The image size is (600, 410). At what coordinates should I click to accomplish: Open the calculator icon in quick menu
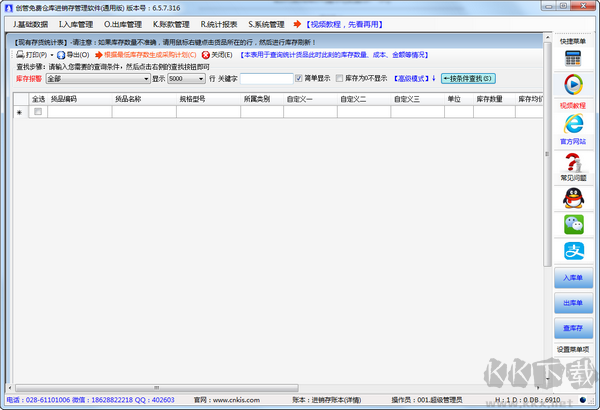(x=572, y=59)
